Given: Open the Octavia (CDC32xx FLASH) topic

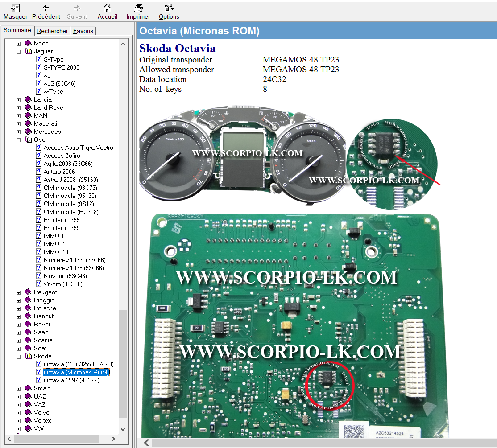Looking at the screenshot, I should pos(79,365).
